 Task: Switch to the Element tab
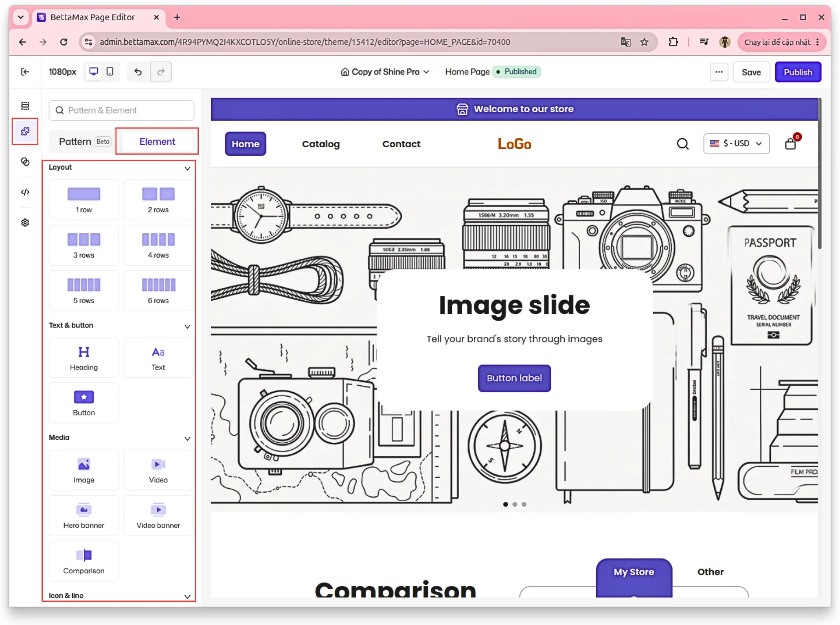click(x=157, y=142)
